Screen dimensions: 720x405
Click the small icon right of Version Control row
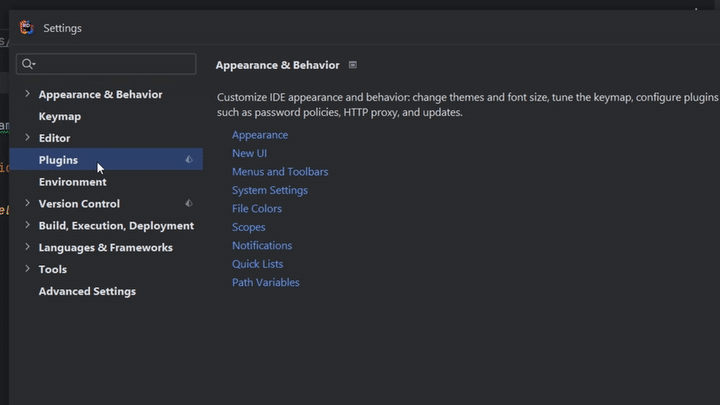[189, 204]
